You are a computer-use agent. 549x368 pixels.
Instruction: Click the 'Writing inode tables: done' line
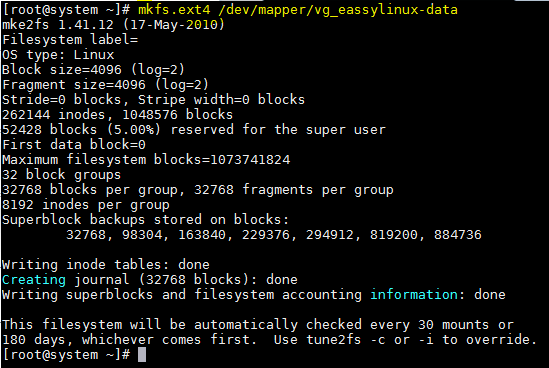click(106, 265)
